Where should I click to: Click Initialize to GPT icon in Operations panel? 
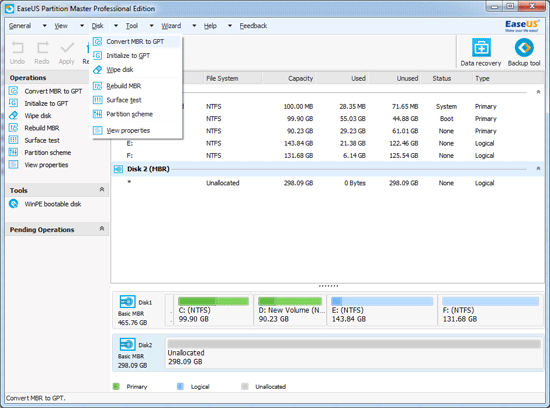(13, 103)
